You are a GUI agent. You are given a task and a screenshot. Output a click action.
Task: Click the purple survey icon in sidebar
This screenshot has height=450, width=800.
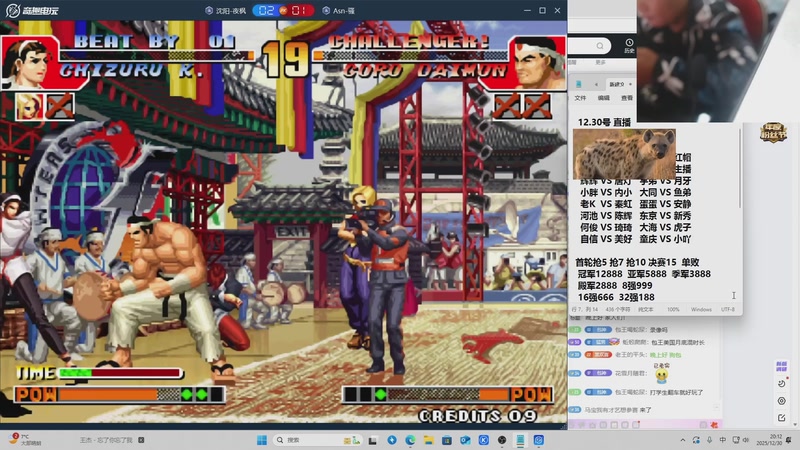(781, 366)
